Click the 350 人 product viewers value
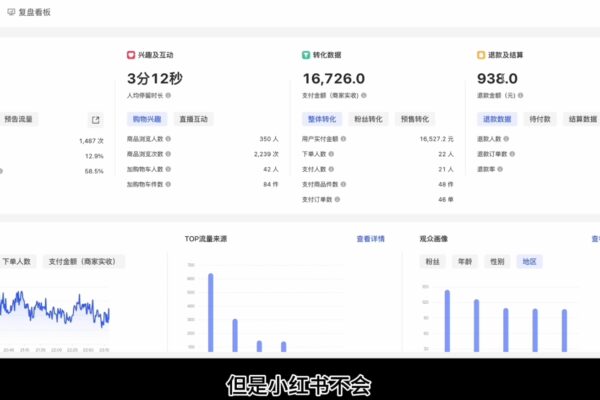The height and width of the screenshot is (400, 600). (269, 139)
